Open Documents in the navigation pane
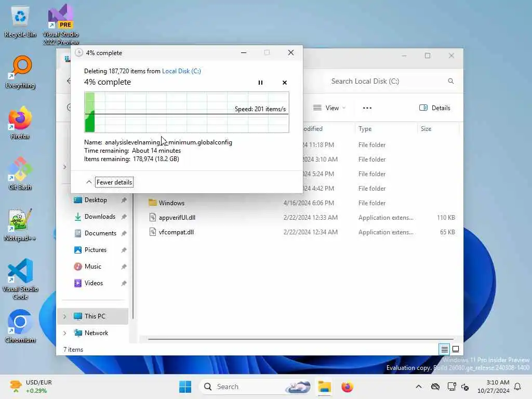The image size is (532, 399). coord(100,233)
